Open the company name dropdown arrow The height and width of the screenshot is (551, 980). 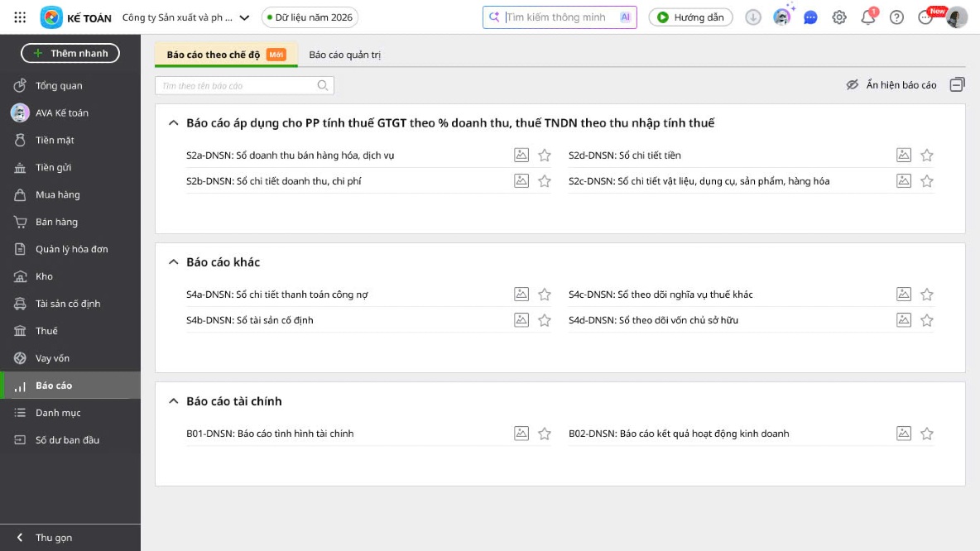click(244, 17)
